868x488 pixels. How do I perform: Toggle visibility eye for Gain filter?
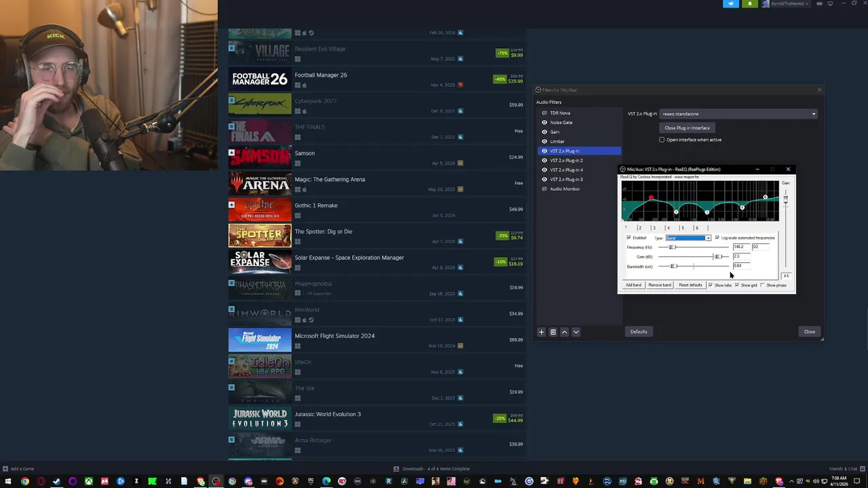(544, 132)
